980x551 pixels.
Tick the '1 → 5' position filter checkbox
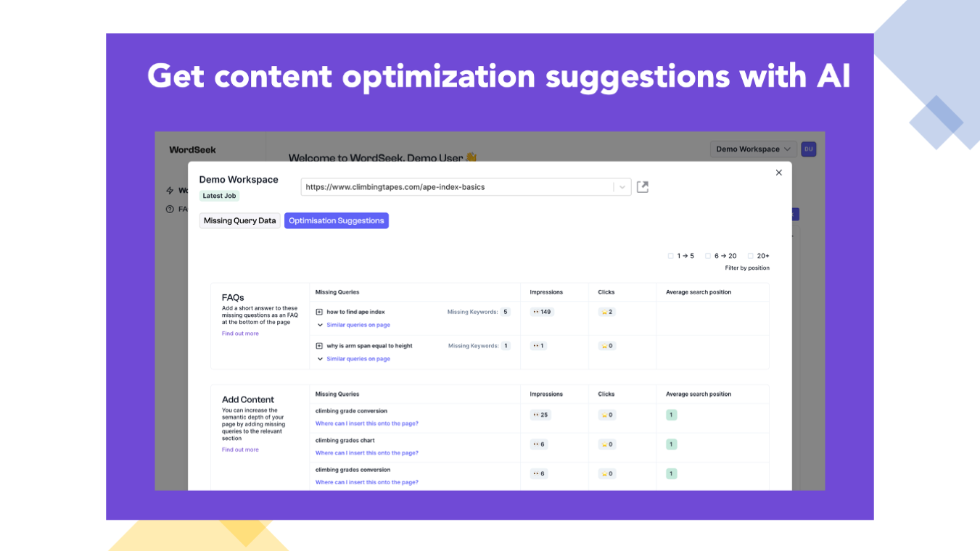tap(671, 256)
